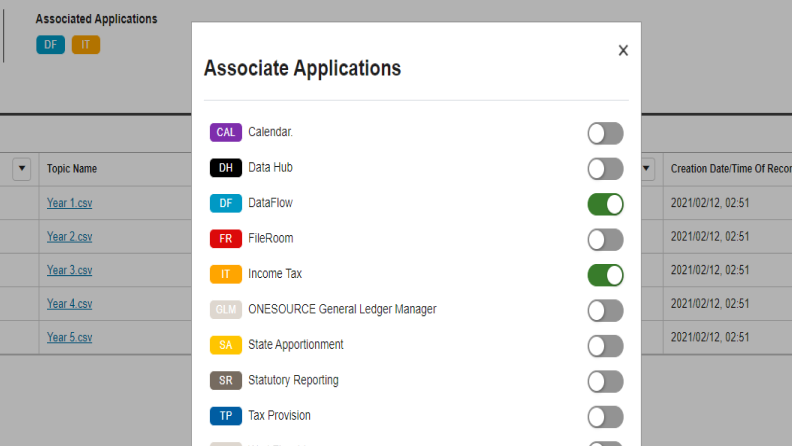Open the Year 1.csv link
792x446 pixels.
click(69, 203)
